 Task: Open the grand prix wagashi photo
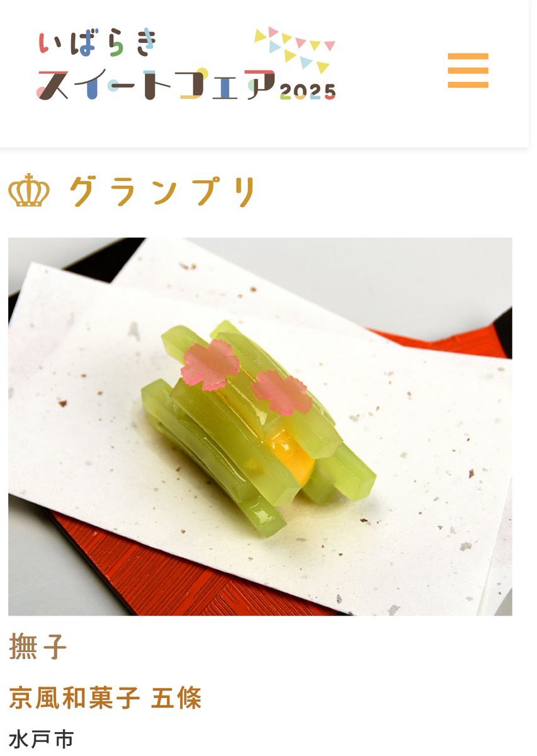pyautogui.click(x=260, y=427)
